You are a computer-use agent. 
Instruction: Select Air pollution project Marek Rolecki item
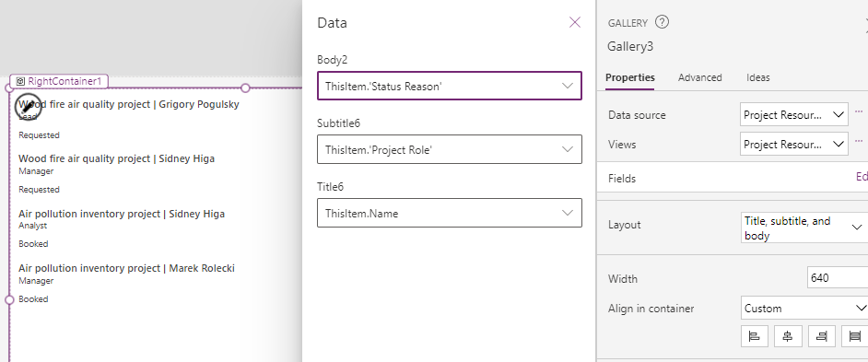click(x=126, y=268)
